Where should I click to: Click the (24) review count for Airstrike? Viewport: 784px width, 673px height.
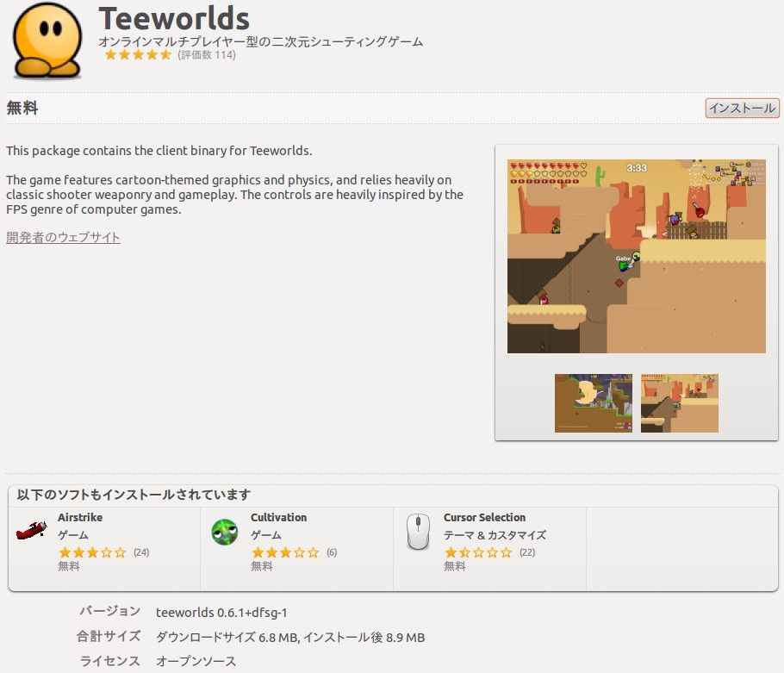[x=141, y=552]
